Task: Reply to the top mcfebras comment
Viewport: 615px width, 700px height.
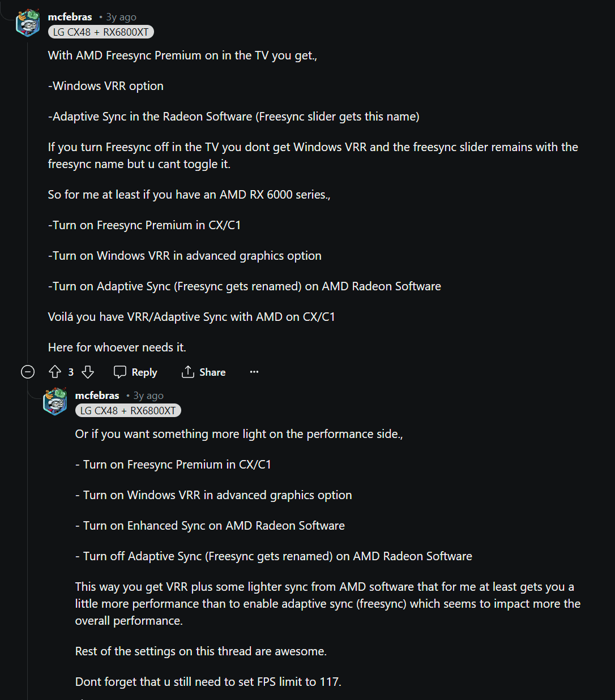Action: coord(135,372)
